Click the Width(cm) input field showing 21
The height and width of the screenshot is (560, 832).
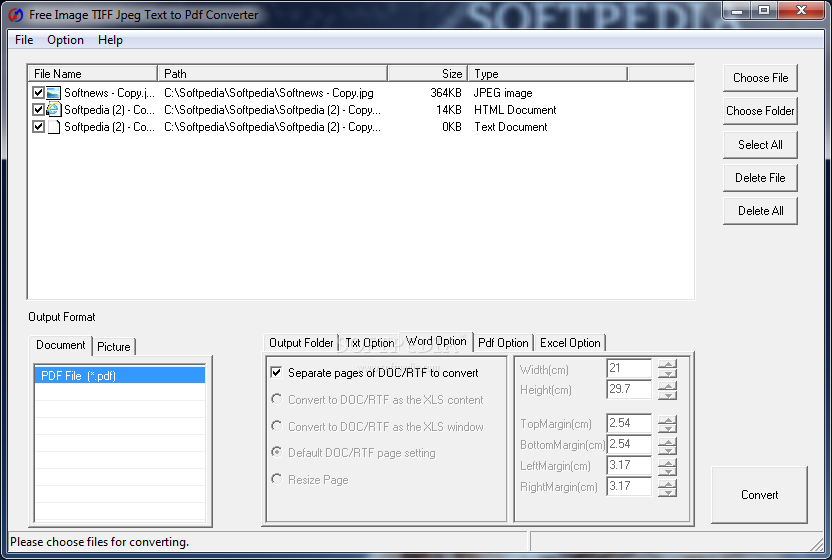click(629, 368)
